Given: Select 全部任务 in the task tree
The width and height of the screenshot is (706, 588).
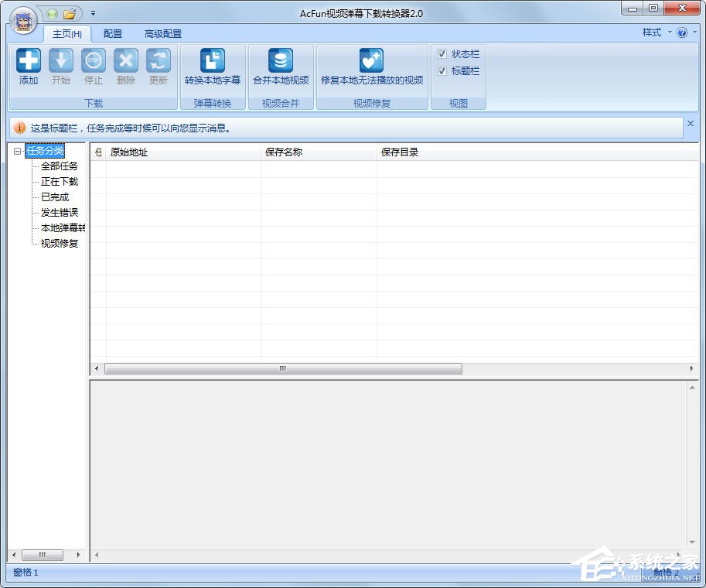Looking at the screenshot, I should click(x=60, y=166).
